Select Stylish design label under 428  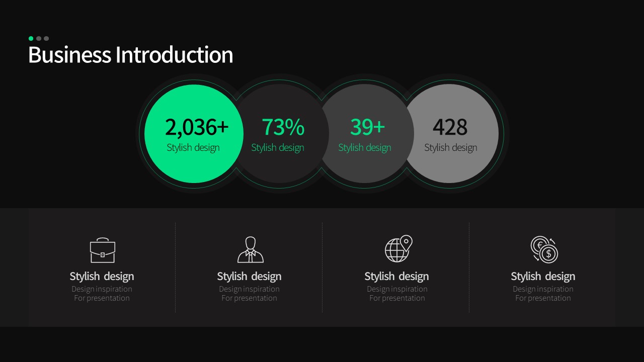click(x=451, y=148)
